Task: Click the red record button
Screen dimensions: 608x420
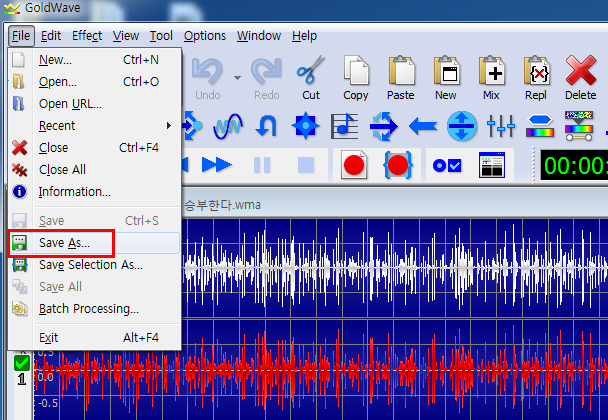Action: 354,165
